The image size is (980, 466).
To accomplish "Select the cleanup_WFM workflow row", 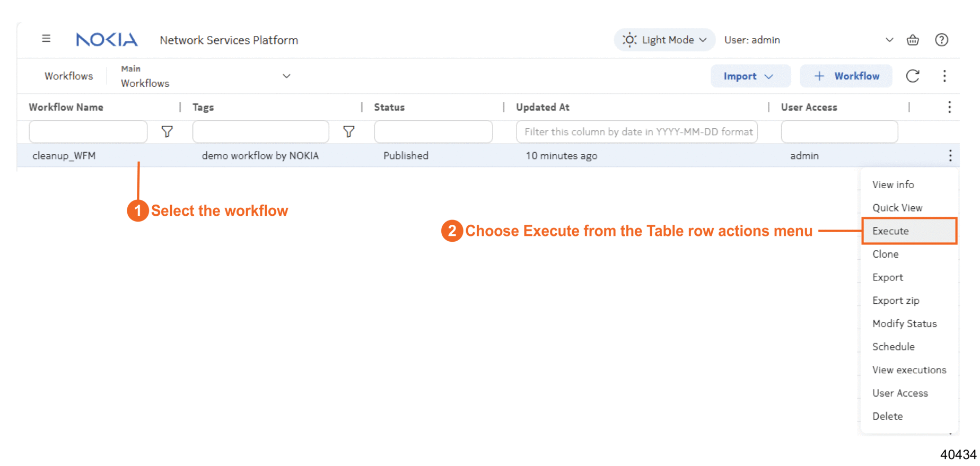I will (x=64, y=156).
